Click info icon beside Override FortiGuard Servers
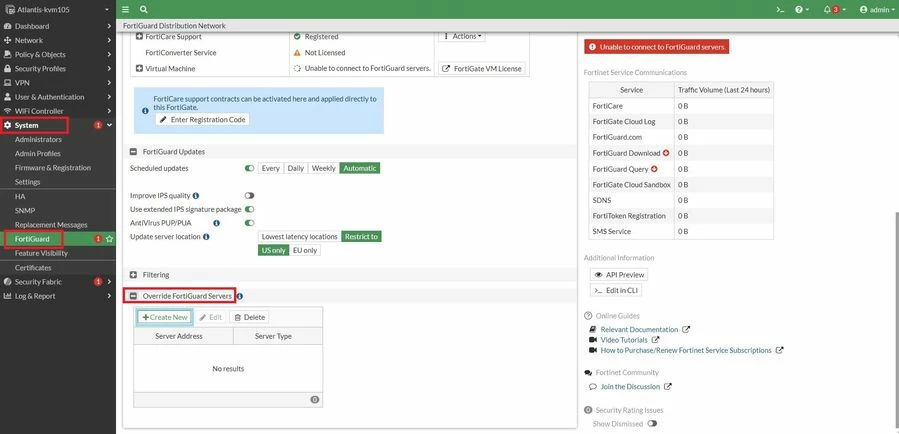 [x=240, y=296]
